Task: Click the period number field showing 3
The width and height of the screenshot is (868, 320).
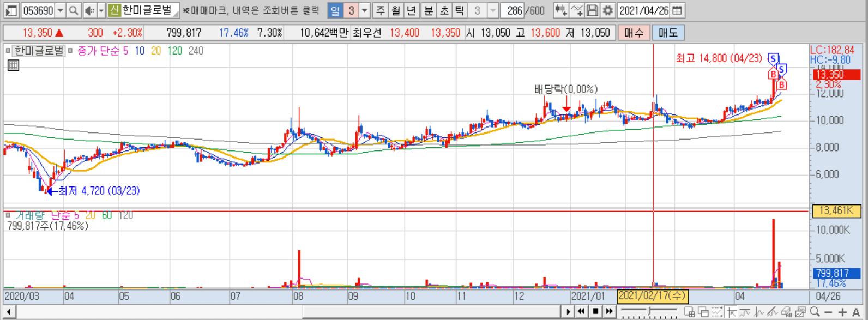Action: click(351, 10)
